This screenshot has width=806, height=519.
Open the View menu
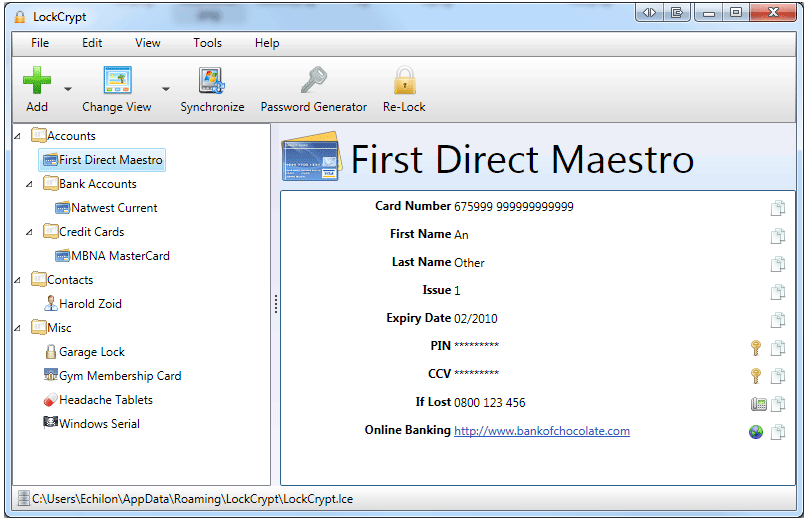point(148,43)
